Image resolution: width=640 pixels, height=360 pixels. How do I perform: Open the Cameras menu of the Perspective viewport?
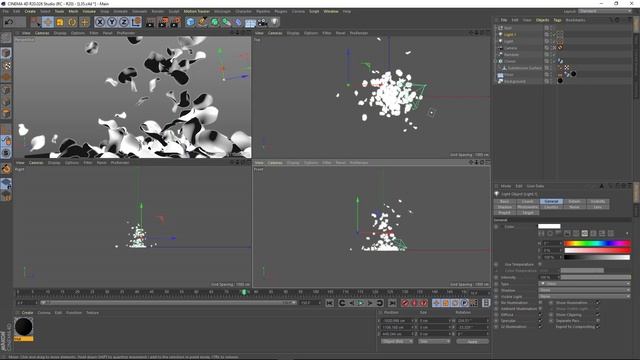[x=42, y=33]
